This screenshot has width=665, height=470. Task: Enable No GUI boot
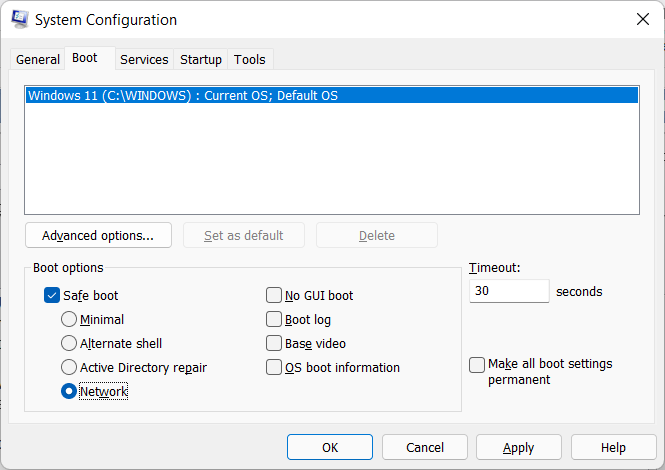point(274,296)
